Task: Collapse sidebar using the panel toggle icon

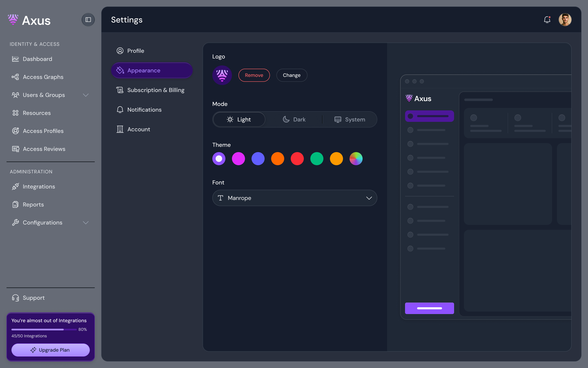Action: pyautogui.click(x=88, y=20)
